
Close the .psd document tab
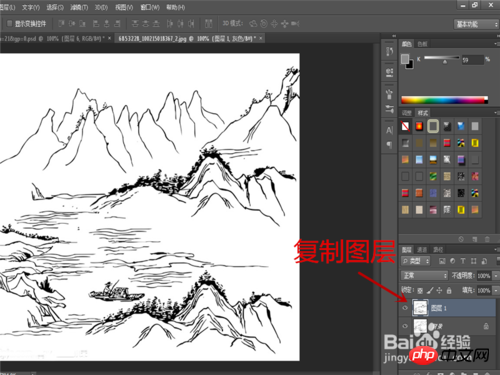coord(109,39)
